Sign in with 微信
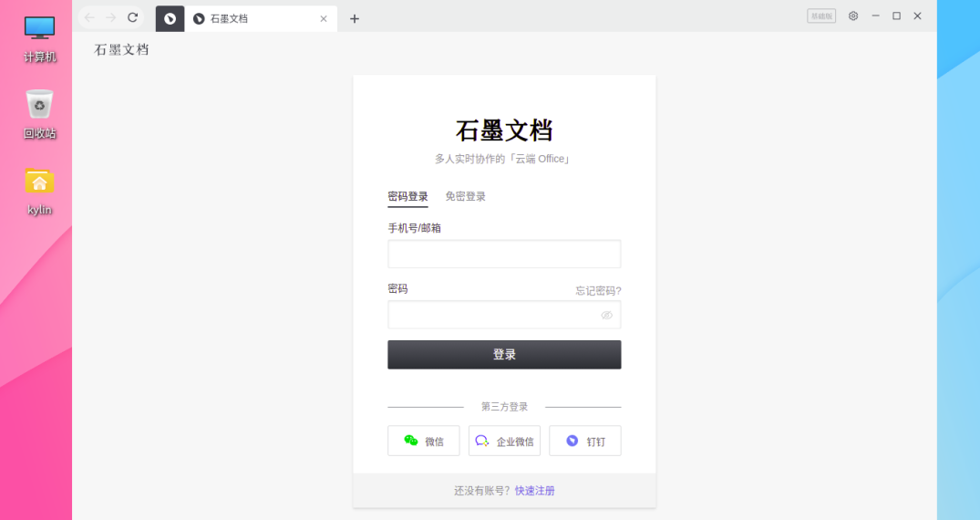The width and height of the screenshot is (980, 520). (424, 442)
